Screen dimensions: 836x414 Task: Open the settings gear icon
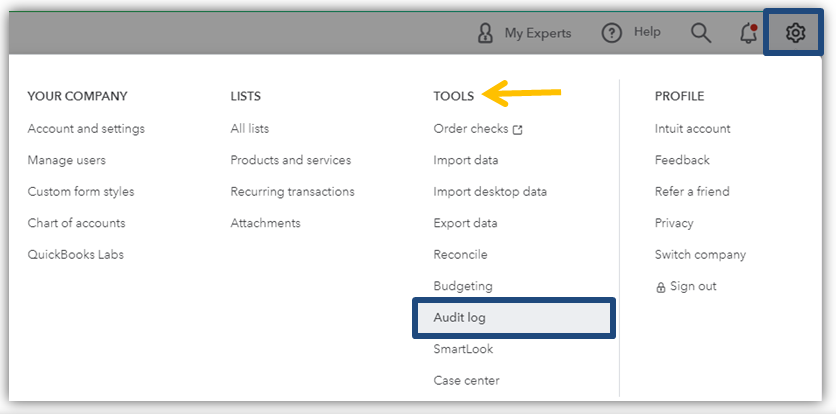click(794, 33)
